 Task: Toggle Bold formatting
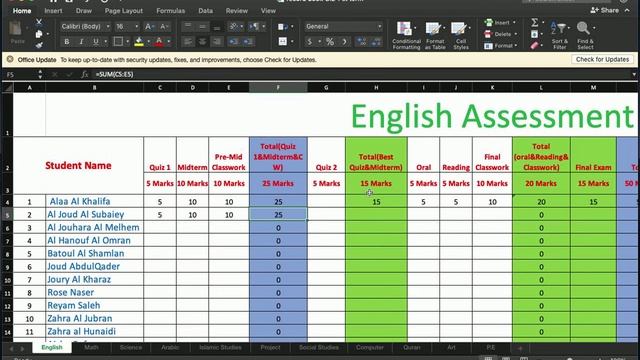67,42
